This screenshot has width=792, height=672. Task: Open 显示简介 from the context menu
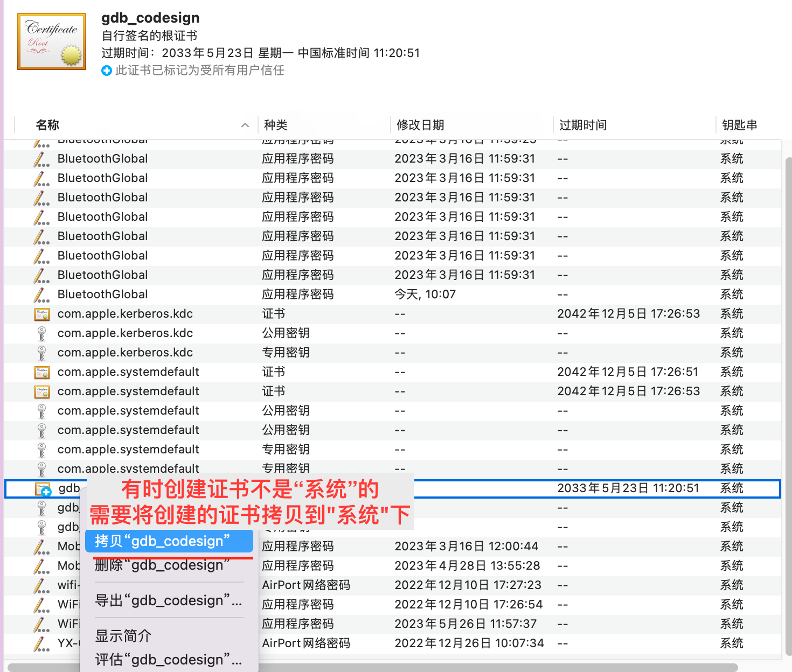[123, 636]
